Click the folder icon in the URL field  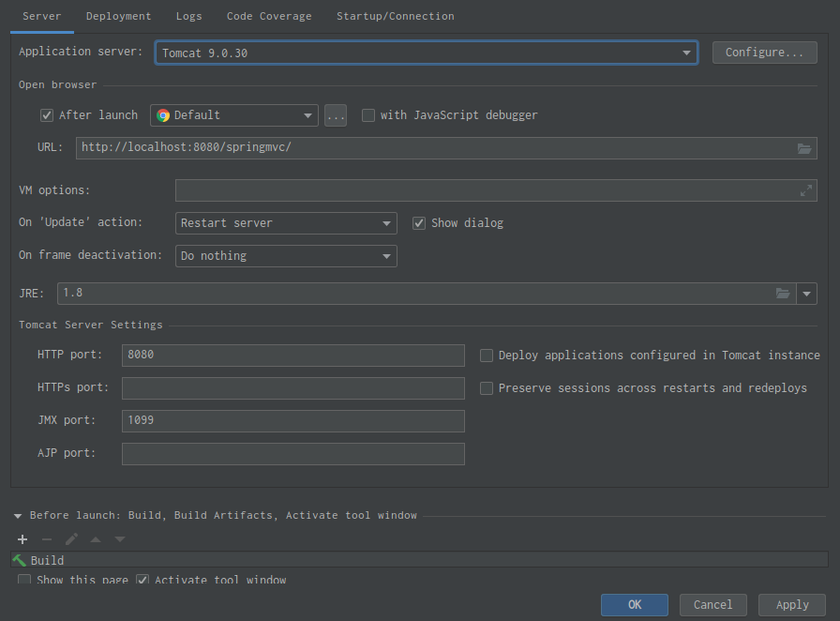[x=803, y=148]
